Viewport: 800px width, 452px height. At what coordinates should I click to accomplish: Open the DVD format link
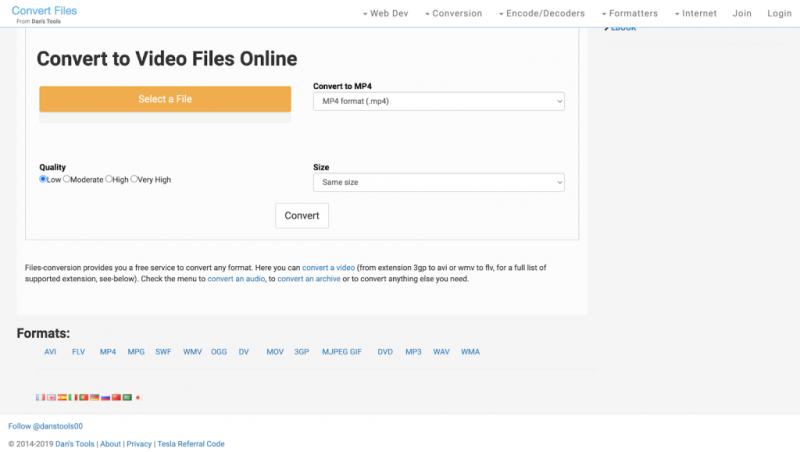pos(385,351)
